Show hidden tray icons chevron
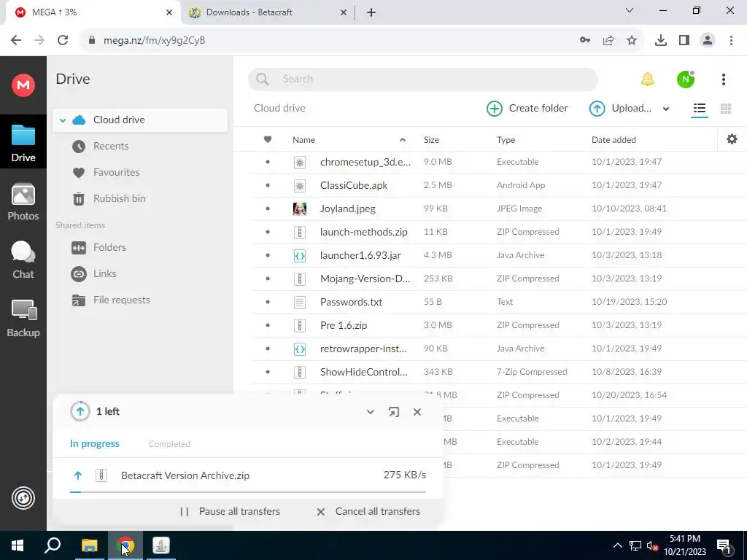The image size is (747, 560). (x=617, y=545)
